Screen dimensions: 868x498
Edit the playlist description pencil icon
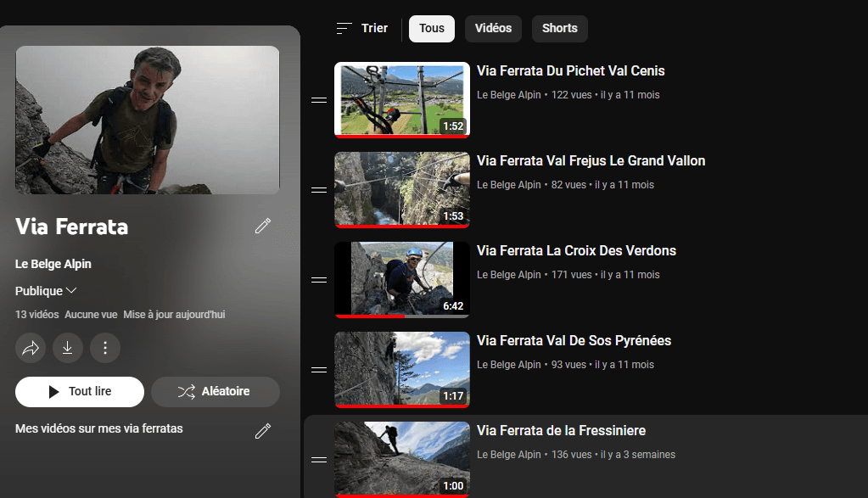click(x=263, y=431)
